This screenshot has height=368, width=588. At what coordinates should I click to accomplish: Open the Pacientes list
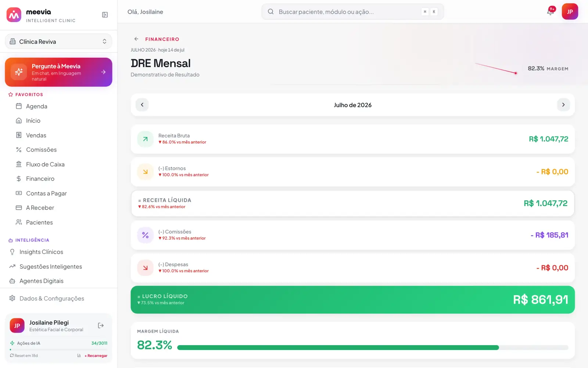coord(39,223)
